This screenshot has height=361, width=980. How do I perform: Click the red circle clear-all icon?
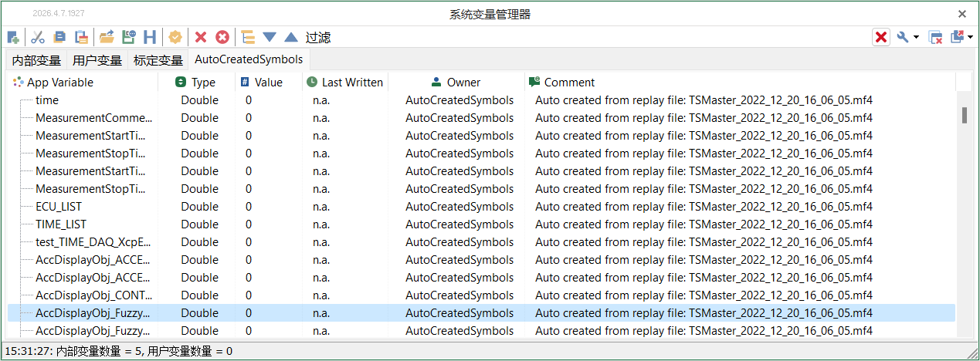[x=222, y=37]
